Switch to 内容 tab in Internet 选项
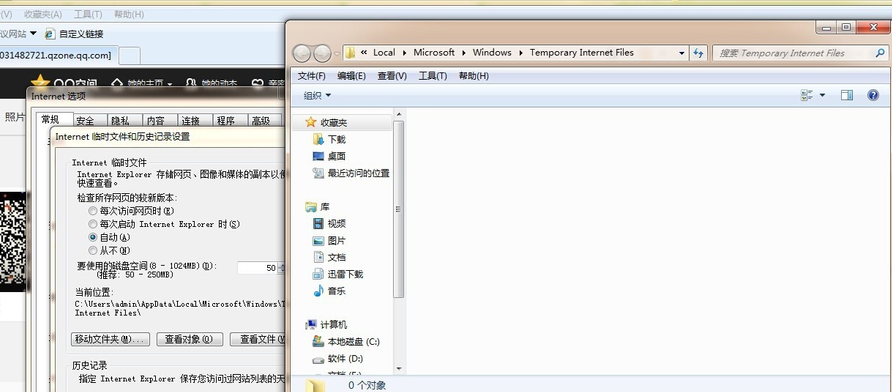The width and height of the screenshot is (892, 392). point(159,121)
